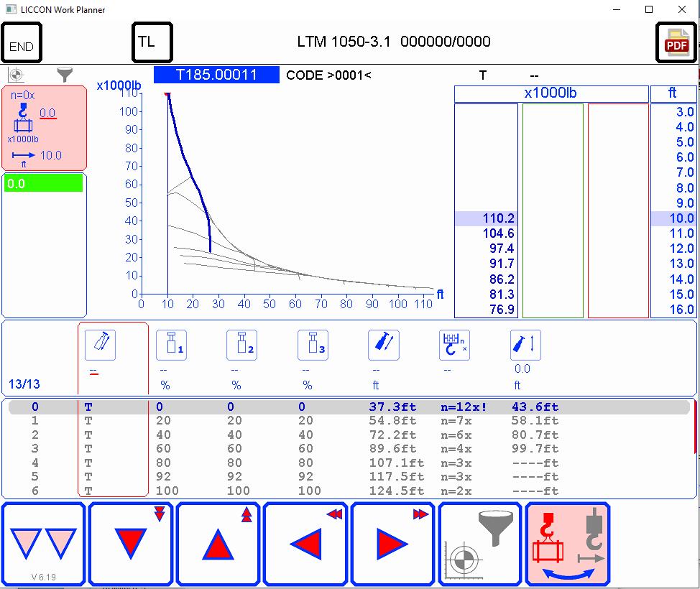700x589 pixels.
Task: Click the 76.9 load capacity value
Action: click(x=502, y=310)
